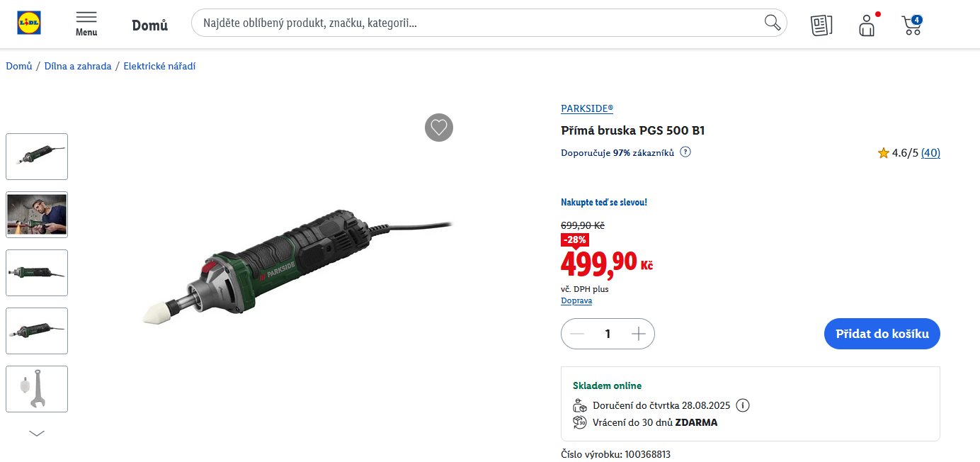Focus the product search input field
The height and width of the screenshot is (462, 980).
(x=474, y=23)
